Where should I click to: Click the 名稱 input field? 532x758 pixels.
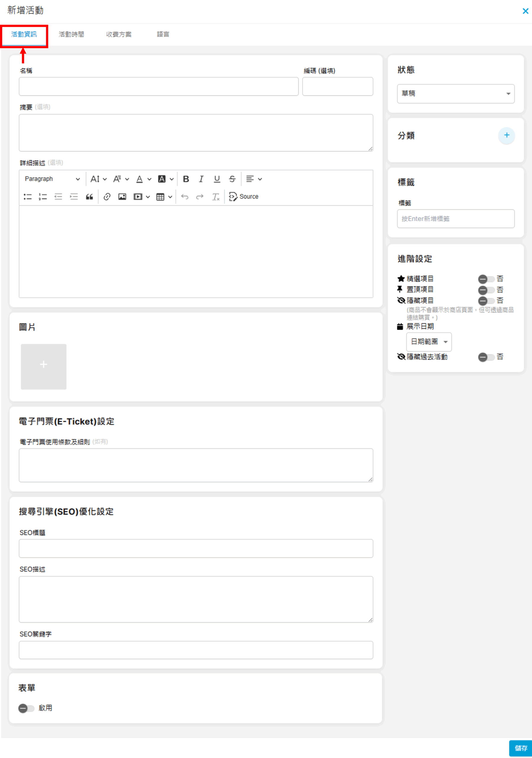point(158,86)
